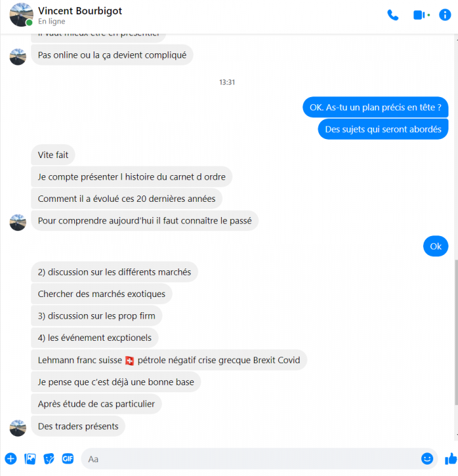The height and width of the screenshot is (476, 458).
Task: Open the plus actions menu
Action: [11, 459]
